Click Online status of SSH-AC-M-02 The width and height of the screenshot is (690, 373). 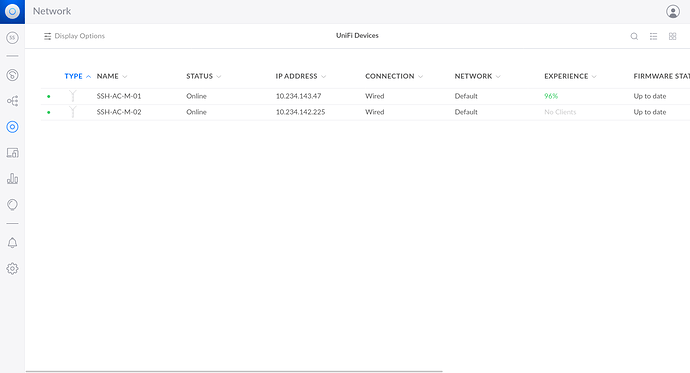[x=196, y=112]
